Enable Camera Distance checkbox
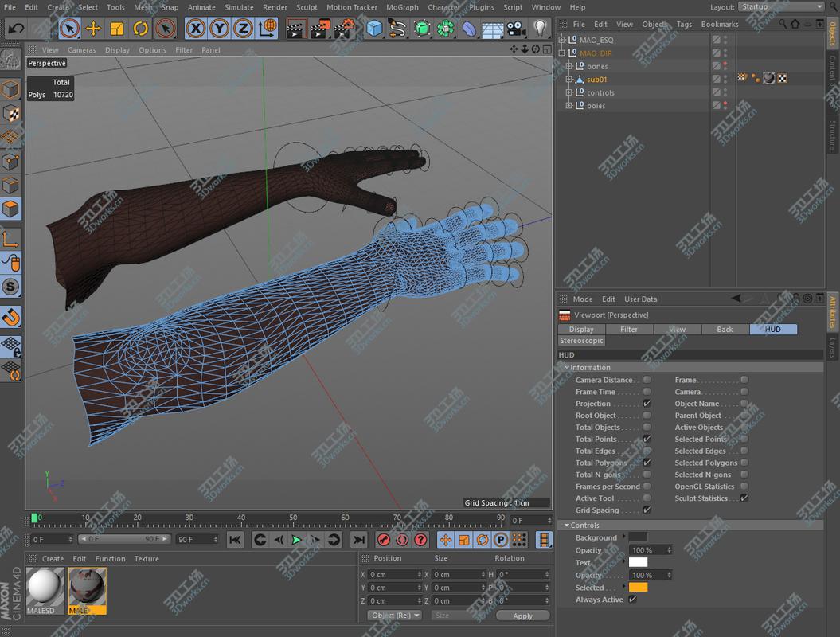 tap(647, 379)
